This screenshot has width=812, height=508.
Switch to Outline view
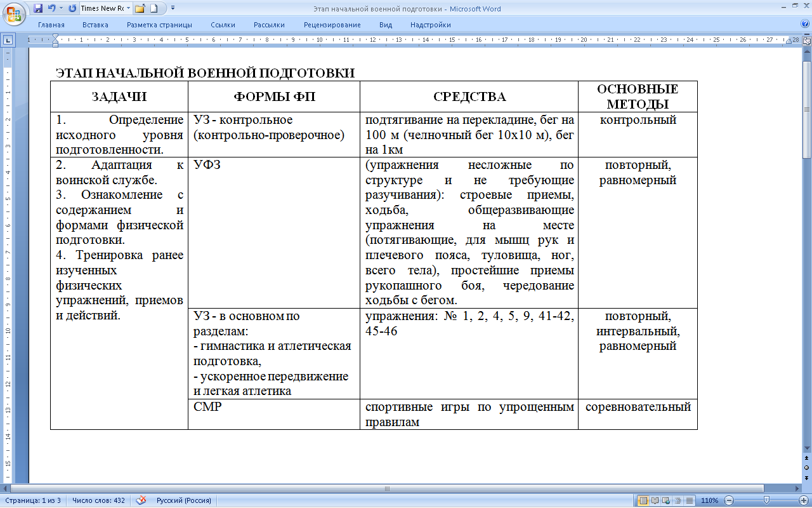click(x=678, y=500)
